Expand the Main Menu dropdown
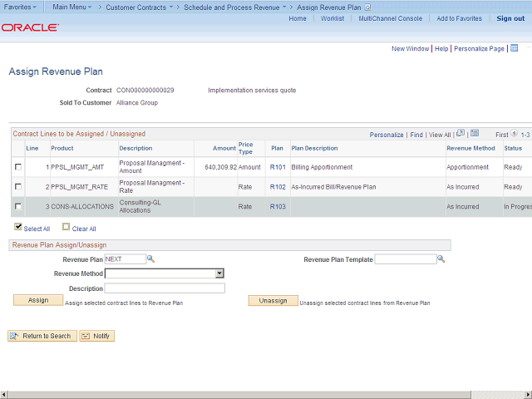 pyautogui.click(x=73, y=7)
